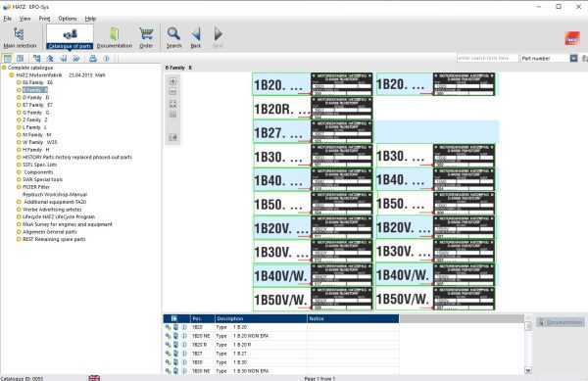Click the search term input field

(x=487, y=58)
